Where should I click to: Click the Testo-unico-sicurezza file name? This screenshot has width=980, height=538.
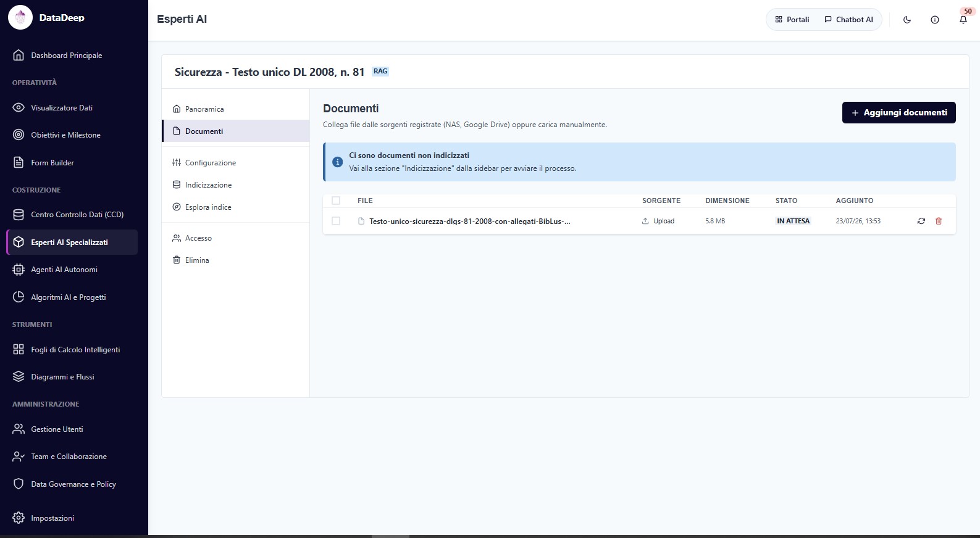coord(469,221)
